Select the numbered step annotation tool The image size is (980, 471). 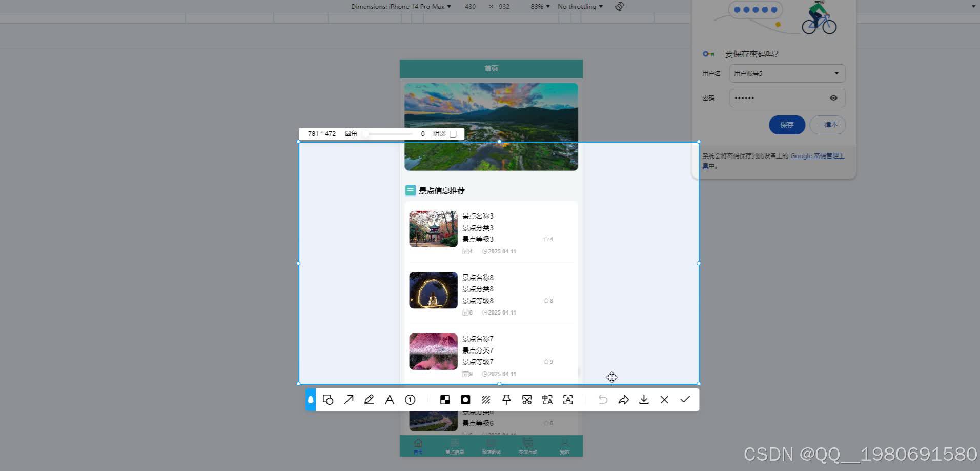pyautogui.click(x=410, y=399)
